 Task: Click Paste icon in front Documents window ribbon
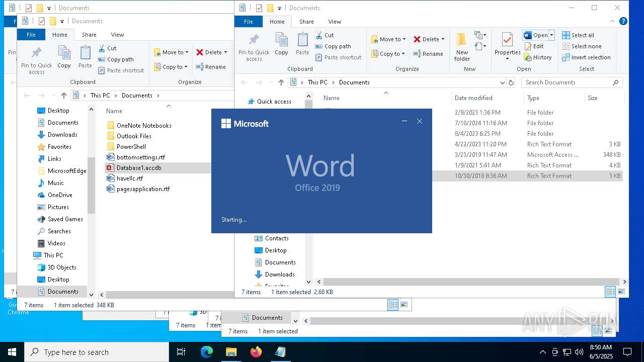[302, 43]
